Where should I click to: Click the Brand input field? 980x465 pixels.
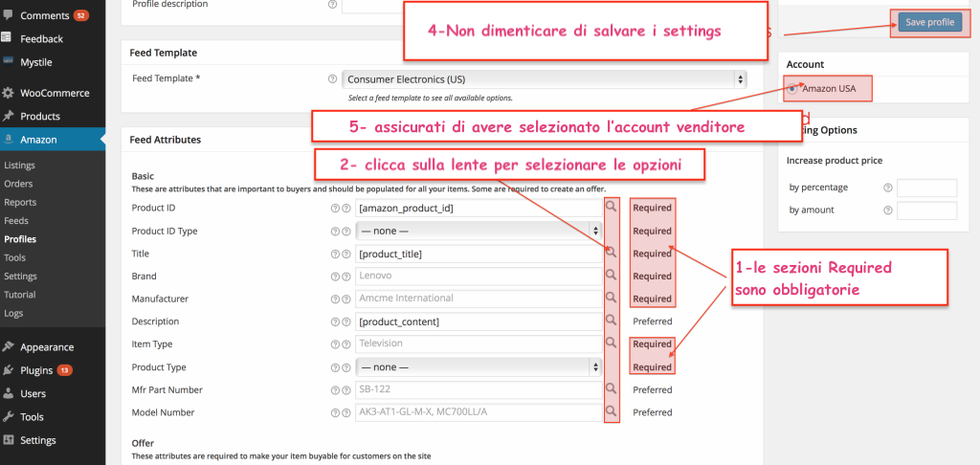[x=479, y=277]
